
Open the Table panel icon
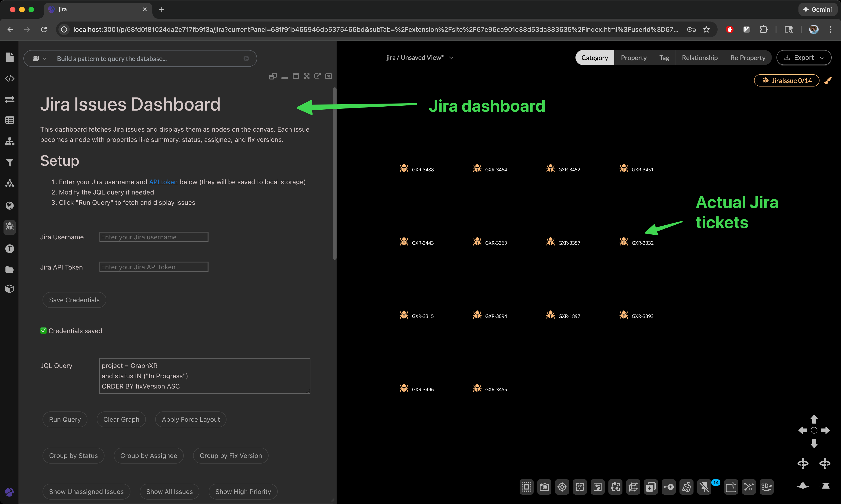(x=10, y=120)
